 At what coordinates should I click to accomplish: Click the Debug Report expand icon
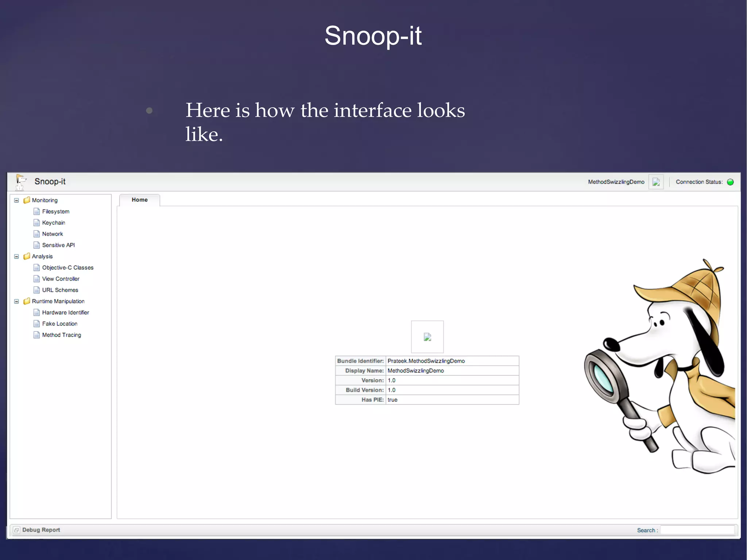(16, 530)
